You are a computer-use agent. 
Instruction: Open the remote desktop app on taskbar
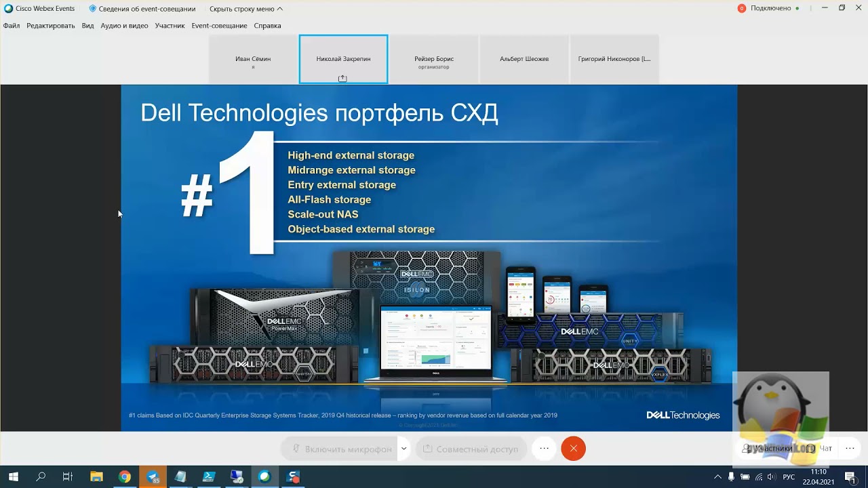coord(237,476)
